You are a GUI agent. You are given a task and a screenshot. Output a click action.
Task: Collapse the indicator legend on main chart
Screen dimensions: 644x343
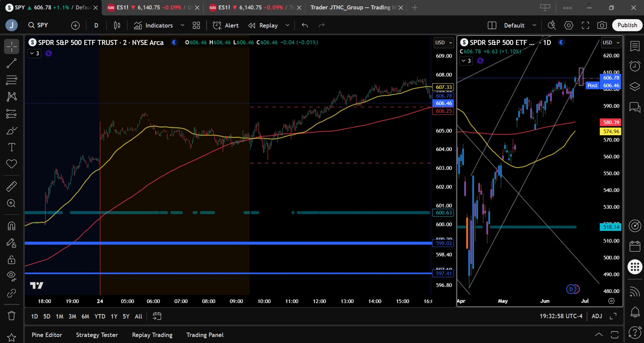[x=34, y=53]
